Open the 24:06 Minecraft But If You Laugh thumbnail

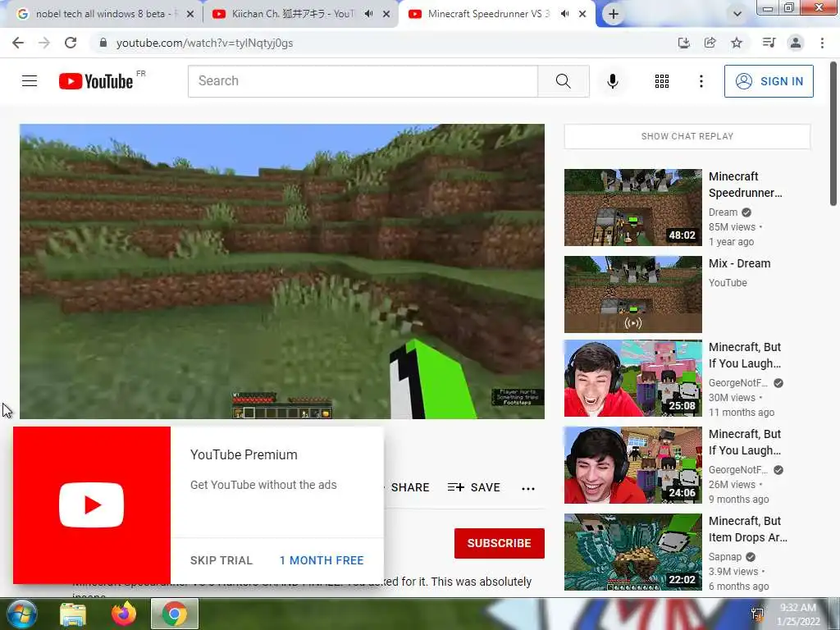click(x=633, y=465)
